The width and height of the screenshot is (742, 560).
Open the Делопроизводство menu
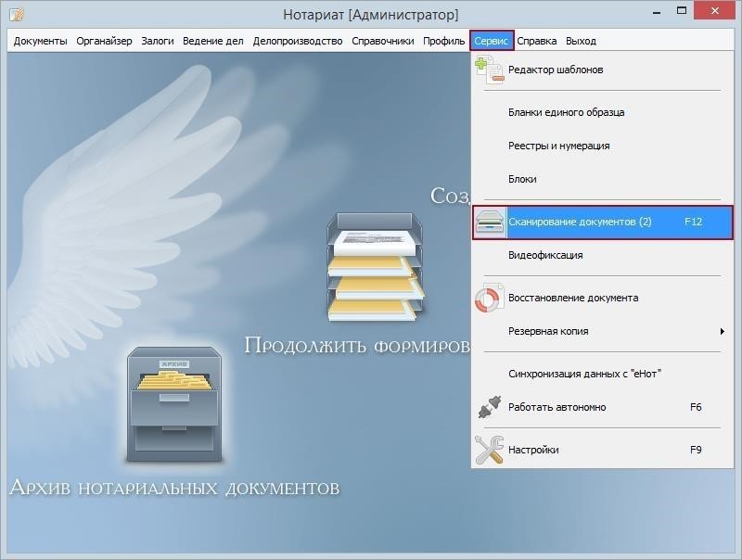(x=298, y=41)
